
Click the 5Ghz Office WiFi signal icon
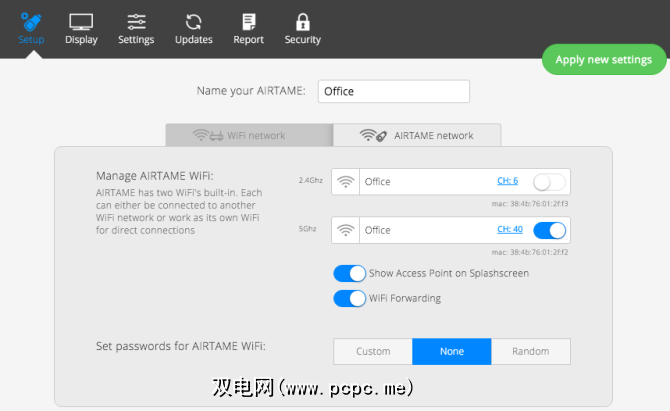(345, 230)
